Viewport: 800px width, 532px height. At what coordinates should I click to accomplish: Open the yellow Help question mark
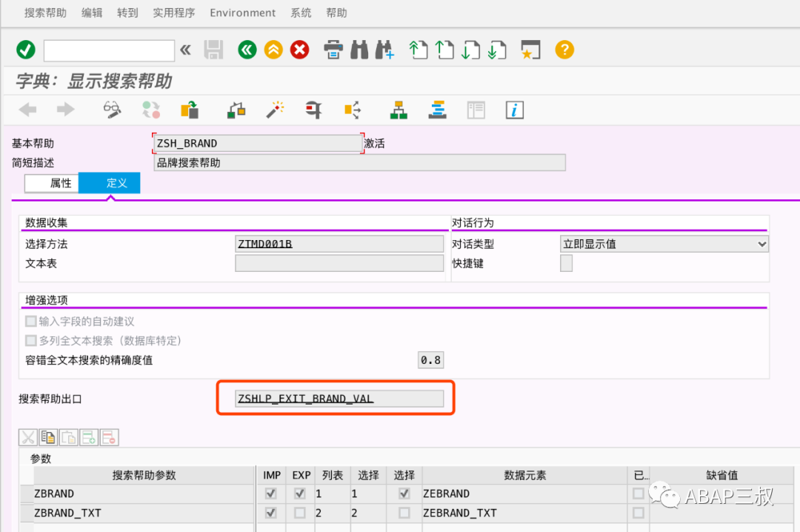[x=564, y=50]
